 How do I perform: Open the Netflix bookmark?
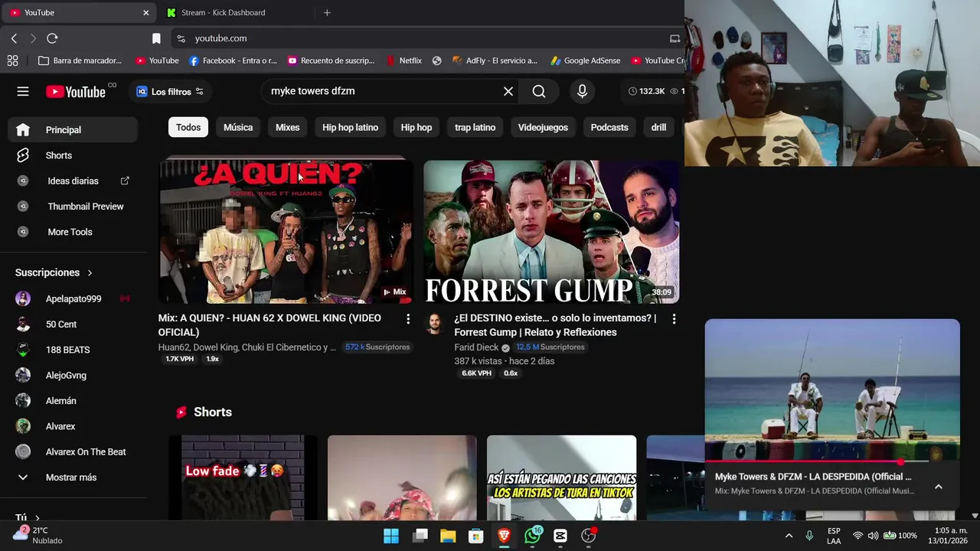click(x=404, y=60)
